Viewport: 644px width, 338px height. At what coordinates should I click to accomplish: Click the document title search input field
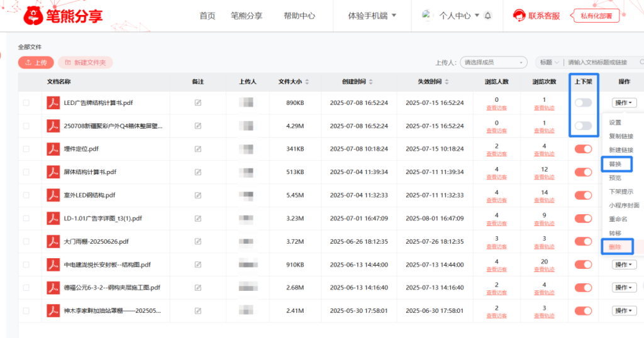tap(602, 62)
